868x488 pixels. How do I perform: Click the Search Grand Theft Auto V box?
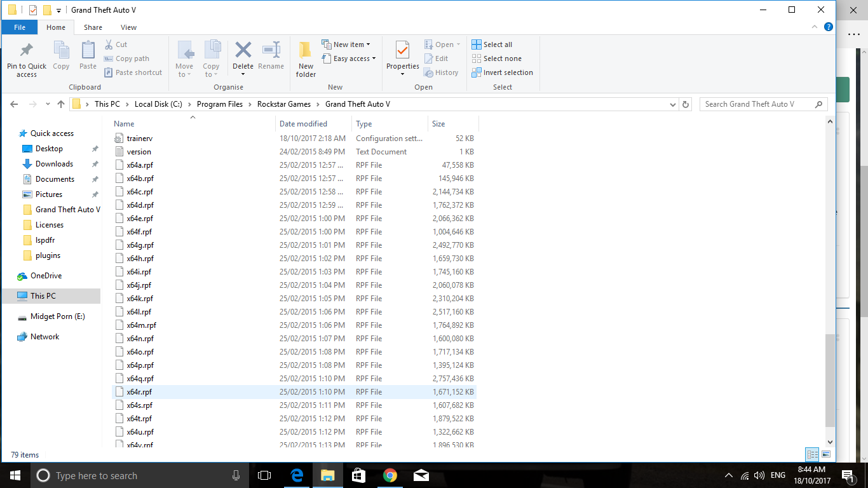(x=756, y=104)
